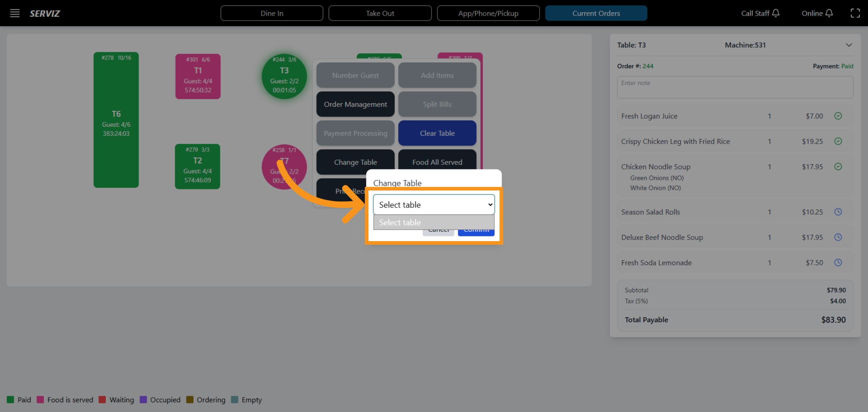Click the Call Staff bell icon
Screen dimensions: 868x412
point(776,13)
